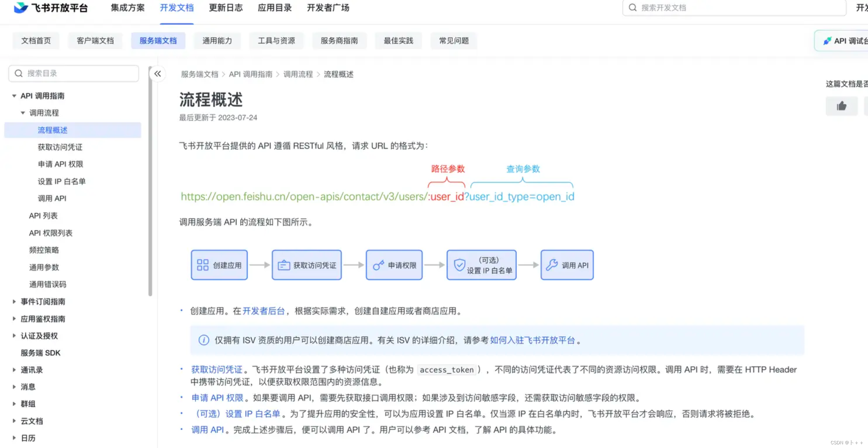868x448 pixels.
Task: Expand the 通讯录 sidebar section
Action: [x=14, y=370]
